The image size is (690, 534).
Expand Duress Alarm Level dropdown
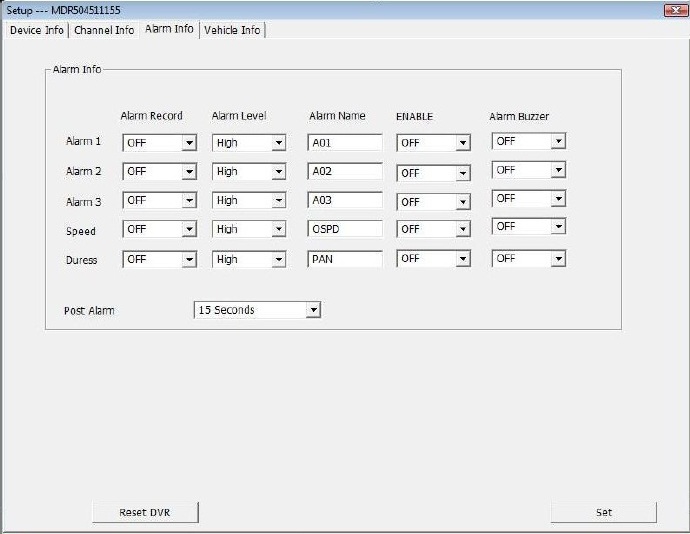pyautogui.click(x=249, y=259)
